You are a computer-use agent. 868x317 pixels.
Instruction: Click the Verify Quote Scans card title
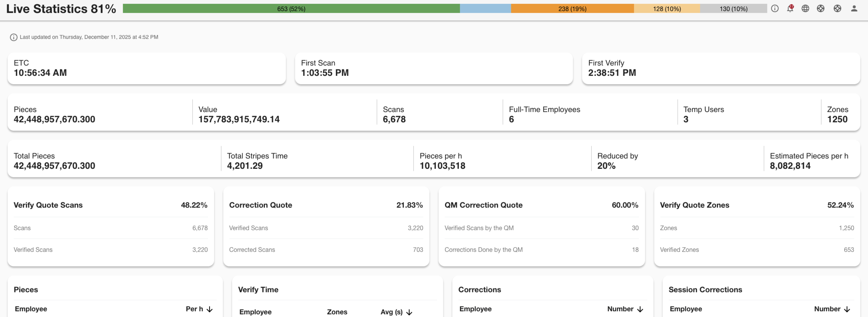(x=48, y=205)
